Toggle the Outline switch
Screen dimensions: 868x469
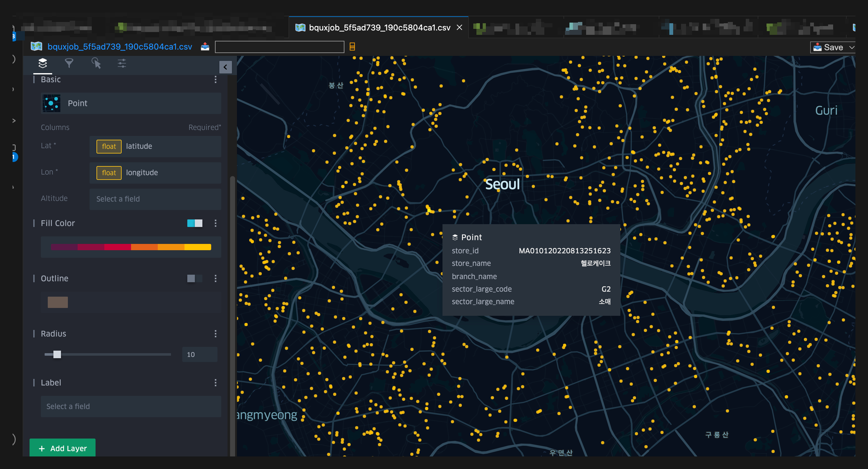[195, 278]
